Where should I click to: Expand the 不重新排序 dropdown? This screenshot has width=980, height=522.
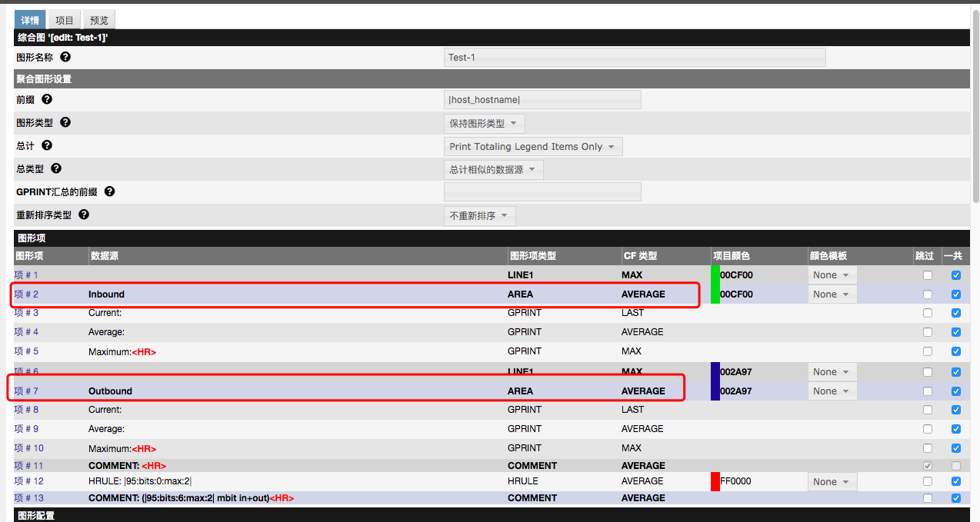click(479, 216)
